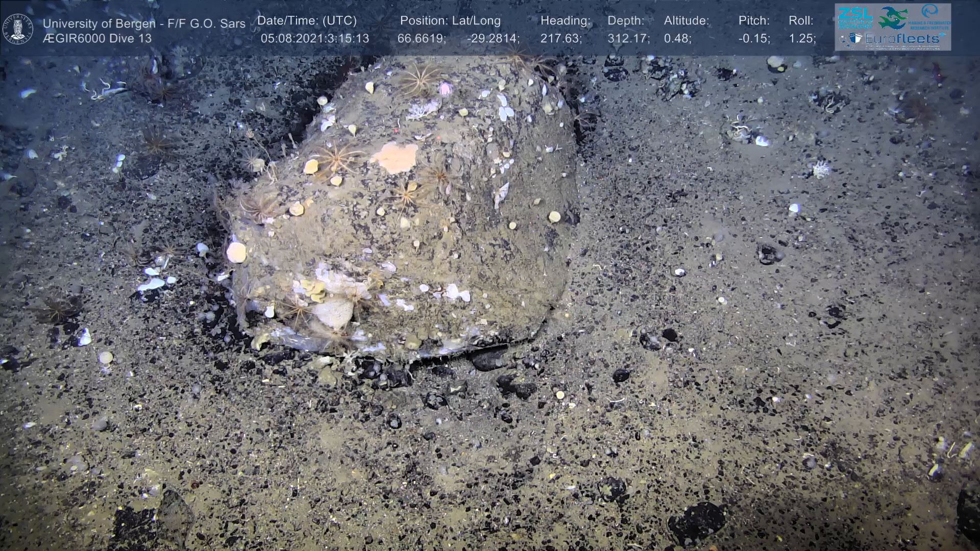Click the University of Bergen - F/F G.O. Sars text

[x=144, y=23]
